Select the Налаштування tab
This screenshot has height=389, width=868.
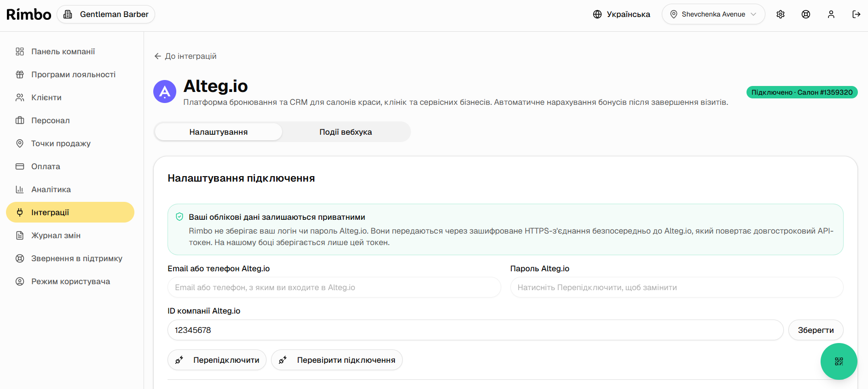click(219, 132)
